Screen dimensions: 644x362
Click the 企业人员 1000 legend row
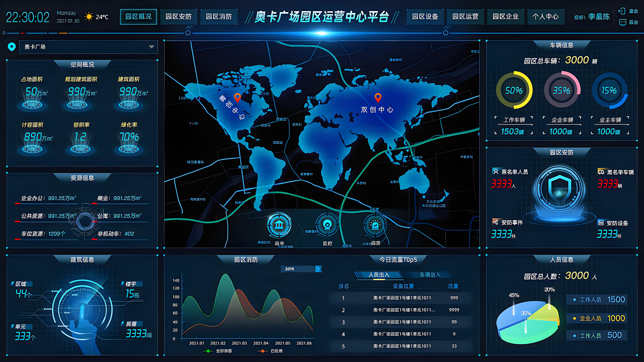[x=597, y=318]
